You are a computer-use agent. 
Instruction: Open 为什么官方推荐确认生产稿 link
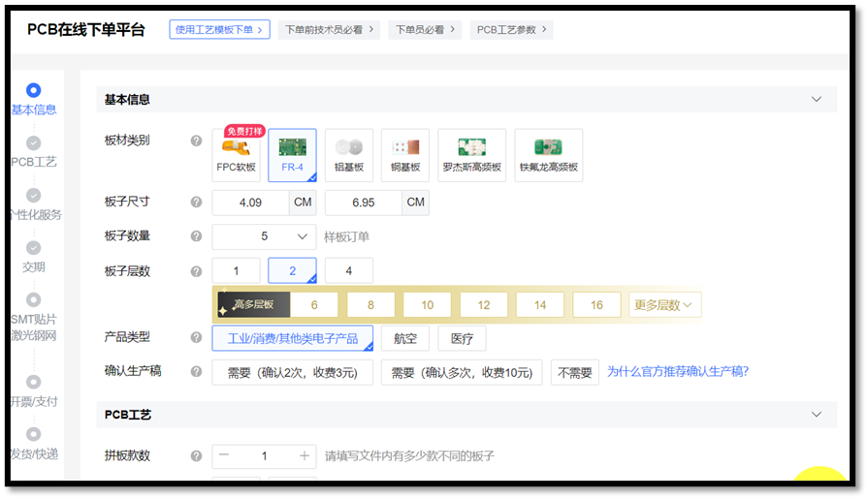click(x=678, y=372)
